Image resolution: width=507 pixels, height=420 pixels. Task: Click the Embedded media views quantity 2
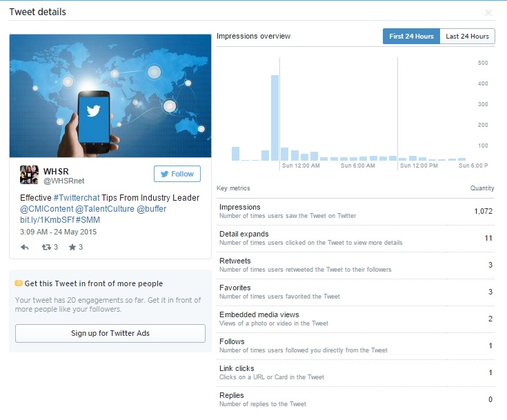point(490,319)
